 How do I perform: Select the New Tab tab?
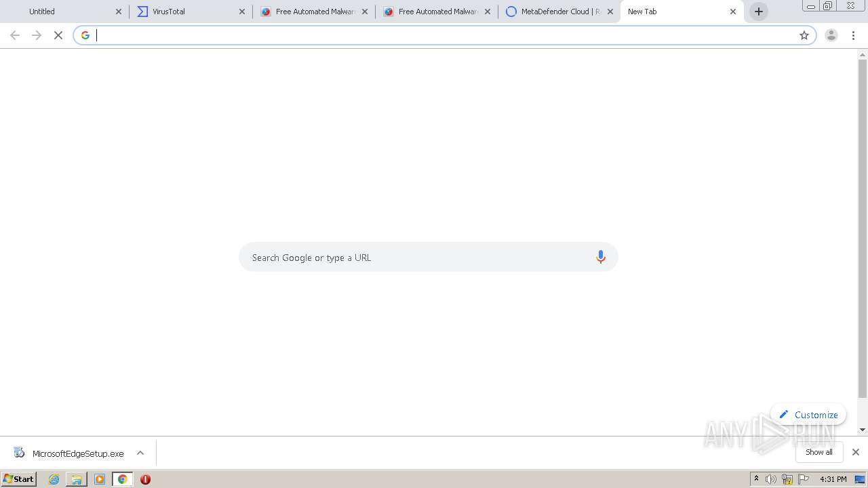click(x=682, y=12)
